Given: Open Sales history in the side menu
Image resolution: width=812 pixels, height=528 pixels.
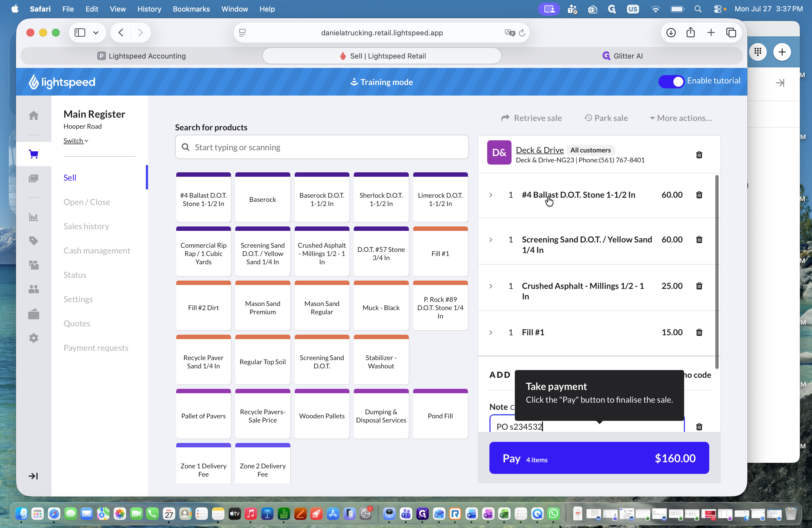Looking at the screenshot, I should 86,226.
